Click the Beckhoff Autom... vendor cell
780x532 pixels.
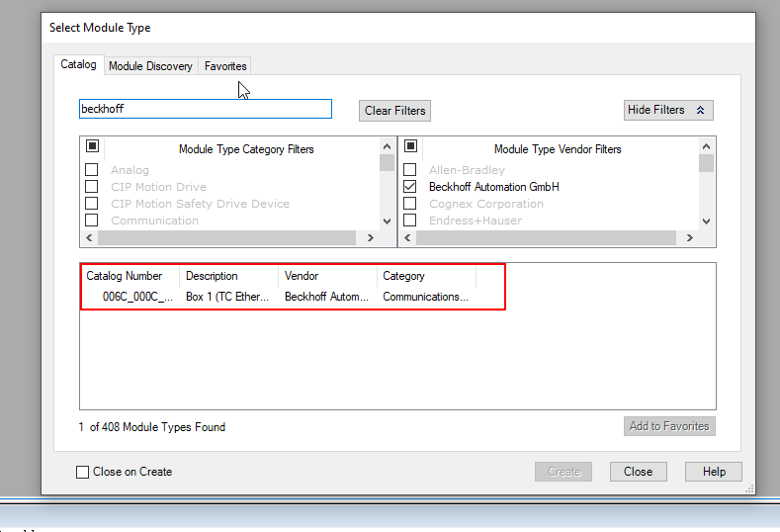point(326,297)
